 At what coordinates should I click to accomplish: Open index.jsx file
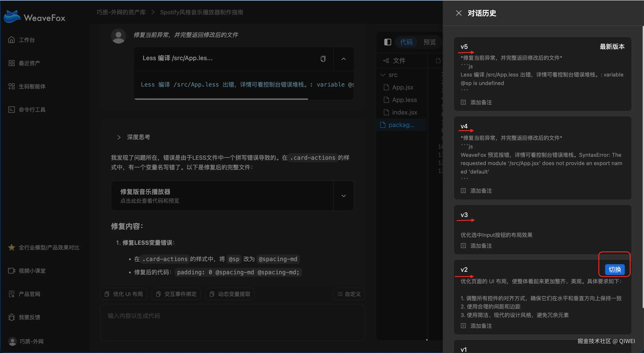coord(400,112)
